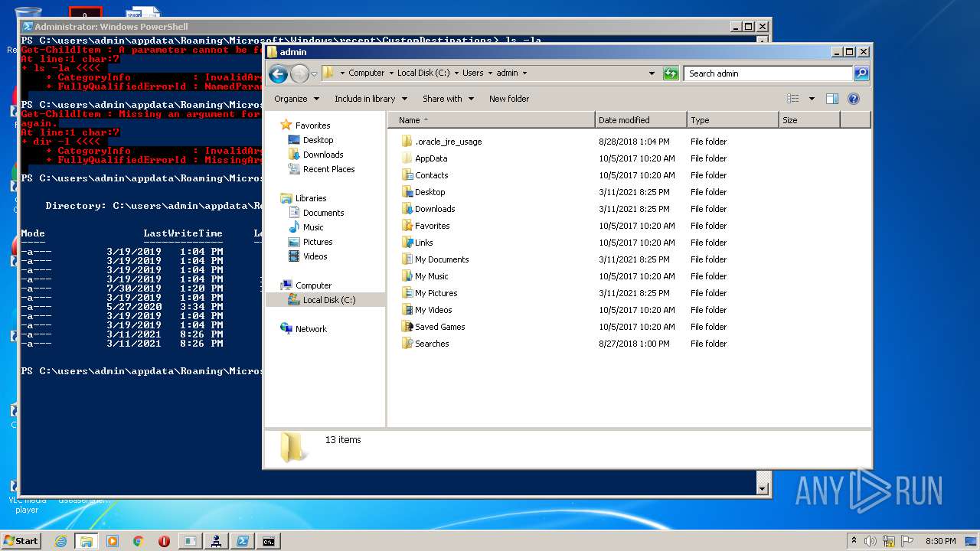Launch Windows Media Player from the taskbar
The width and height of the screenshot is (980, 551).
click(x=113, y=541)
